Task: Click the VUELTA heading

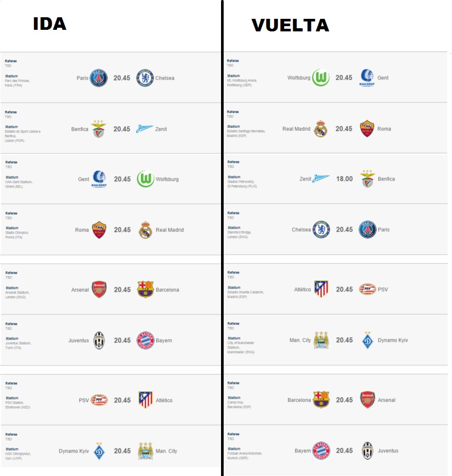Action: pyautogui.click(x=290, y=25)
